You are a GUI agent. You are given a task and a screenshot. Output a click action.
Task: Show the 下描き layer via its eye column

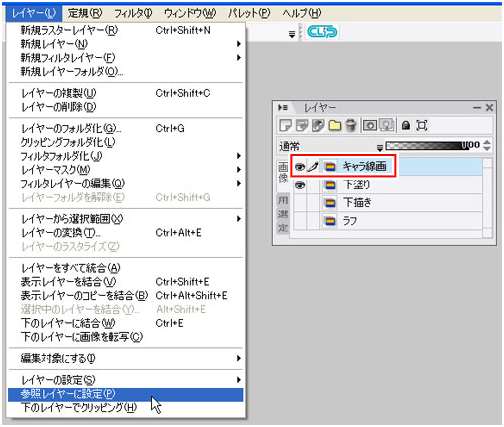click(300, 203)
